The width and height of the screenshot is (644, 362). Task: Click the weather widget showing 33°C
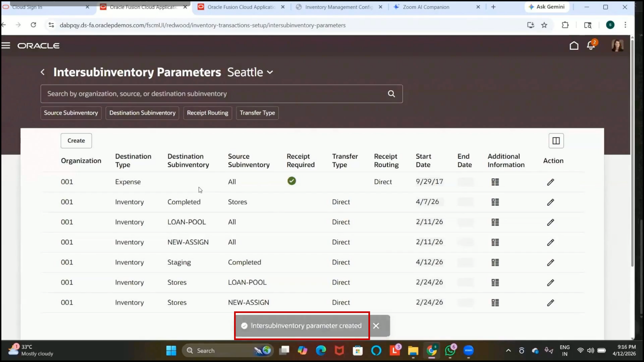click(x=31, y=350)
